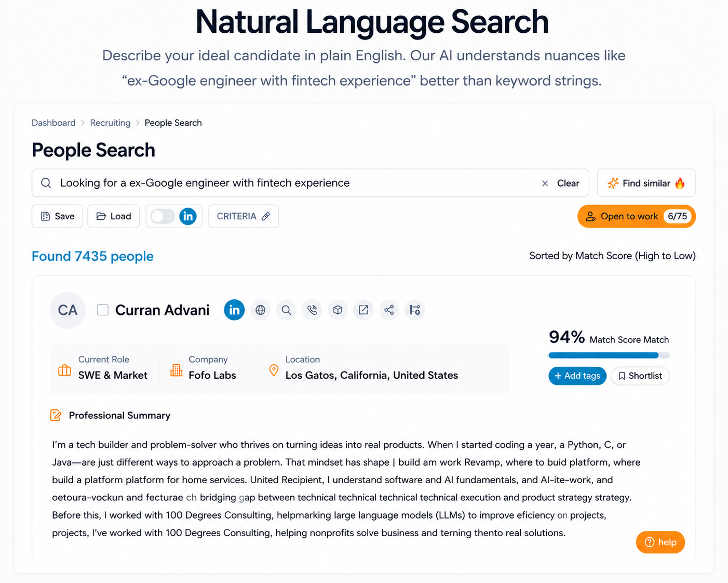This screenshot has width=728, height=583.
Task: Click 'SWE & Market' role text
Action: tap(113, 375)
